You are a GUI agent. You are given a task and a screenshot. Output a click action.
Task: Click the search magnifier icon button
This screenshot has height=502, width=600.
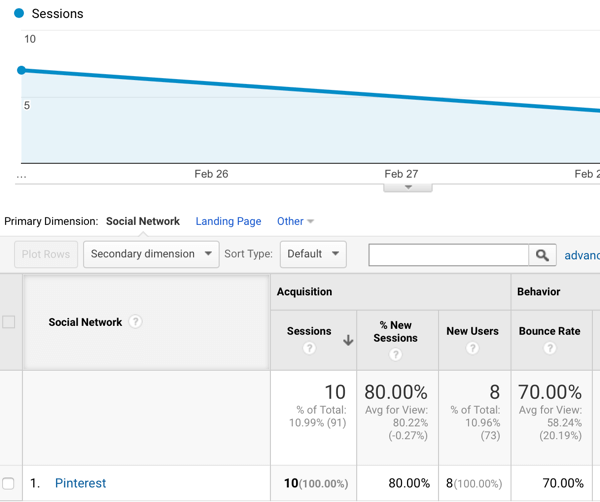click(542, 255)
